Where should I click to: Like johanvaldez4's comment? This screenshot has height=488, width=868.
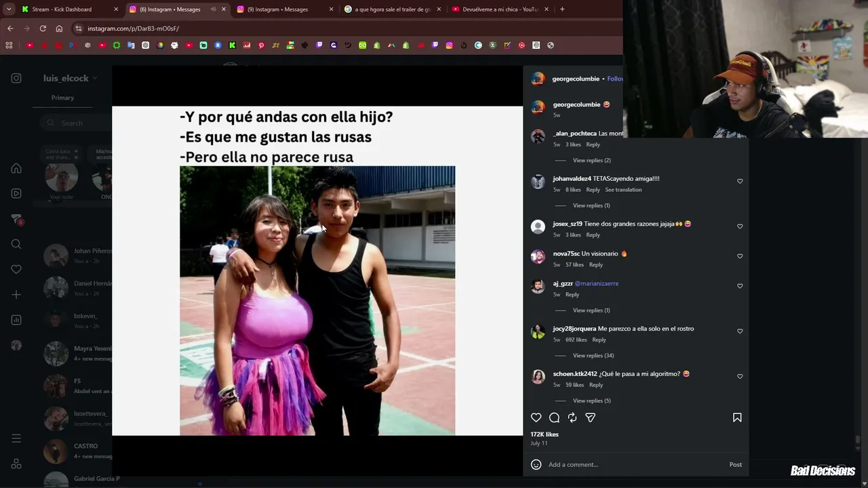pyautogui.click(x=740, y=181)
